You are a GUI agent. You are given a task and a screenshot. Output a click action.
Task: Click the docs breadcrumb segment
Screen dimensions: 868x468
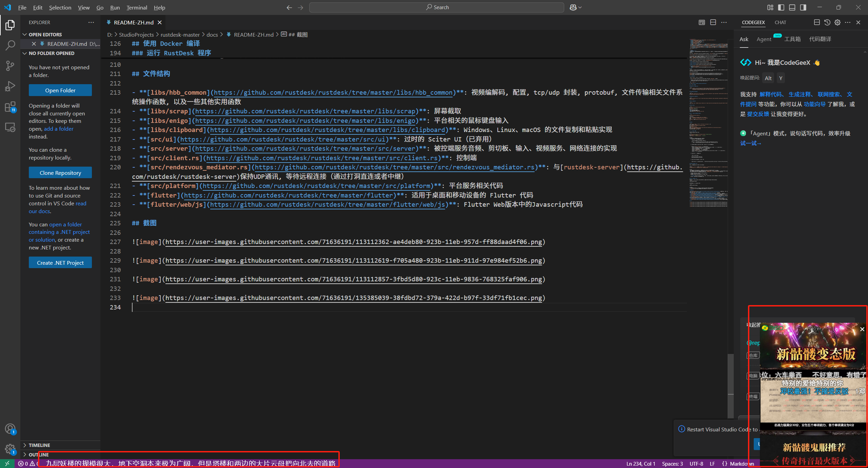(212, 35)
